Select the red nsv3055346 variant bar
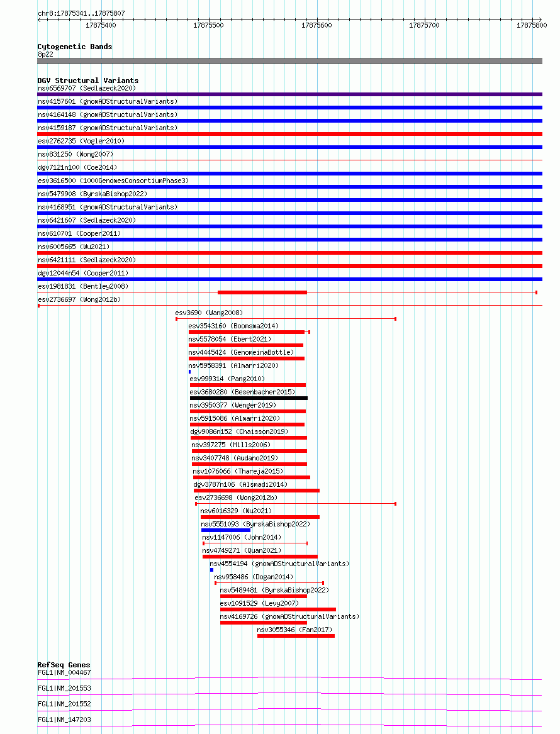560x734 pixels. (296, 636)
